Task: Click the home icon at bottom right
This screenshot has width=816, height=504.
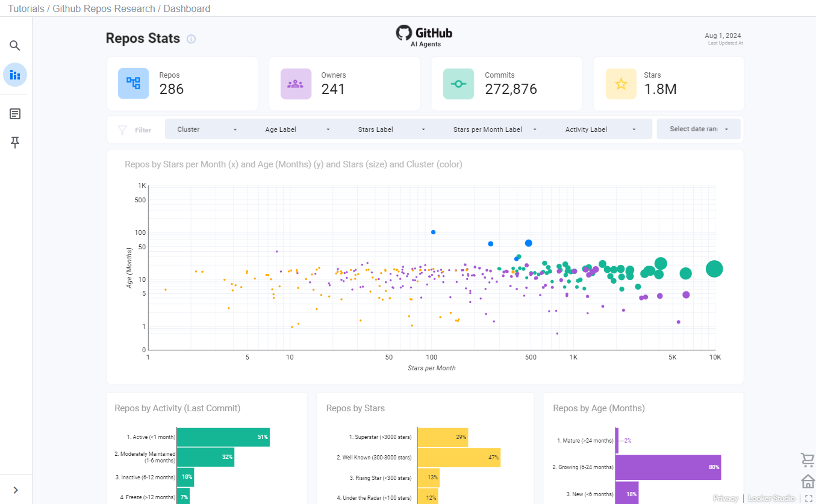Action: [808, 481]
